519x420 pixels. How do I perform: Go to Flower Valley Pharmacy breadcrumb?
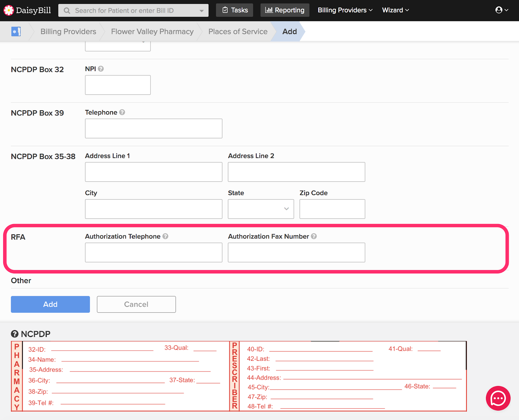(152, 31)
